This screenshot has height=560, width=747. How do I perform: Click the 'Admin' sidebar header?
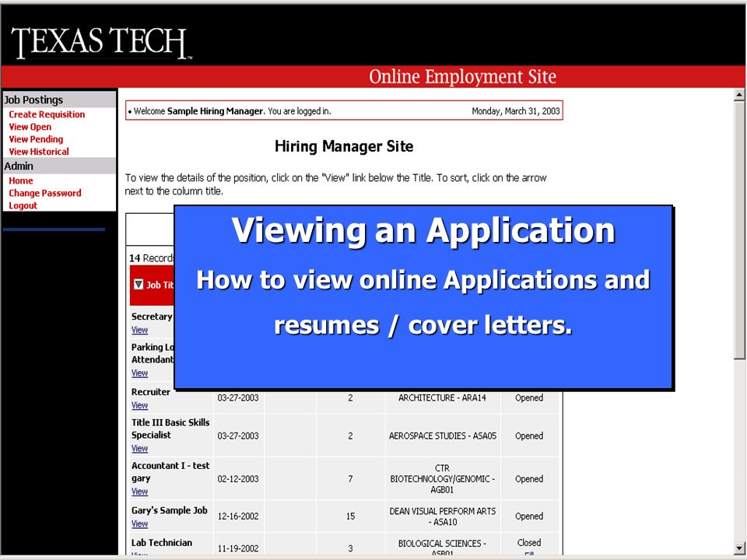(19, 166)
